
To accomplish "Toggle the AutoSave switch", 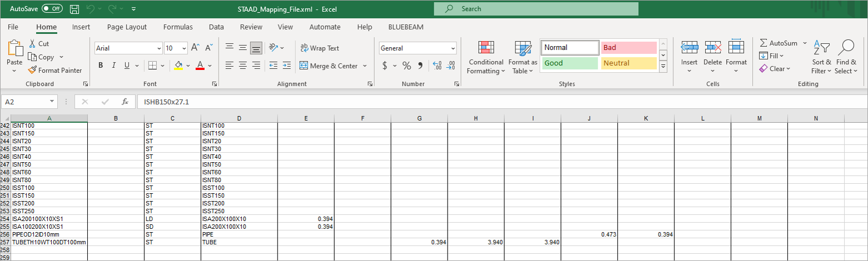I will point(52,9).
